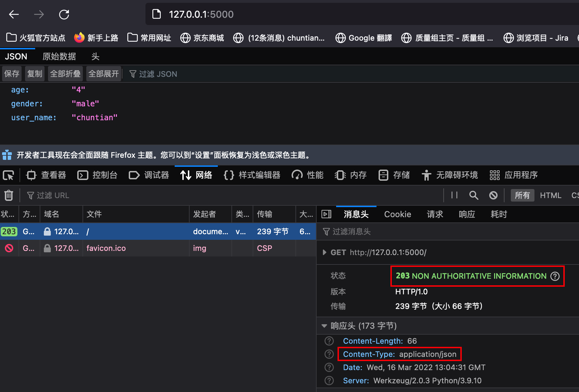Open the 常用网址 bookmarks folder
The image size is (579, 392).
point(149,38)
